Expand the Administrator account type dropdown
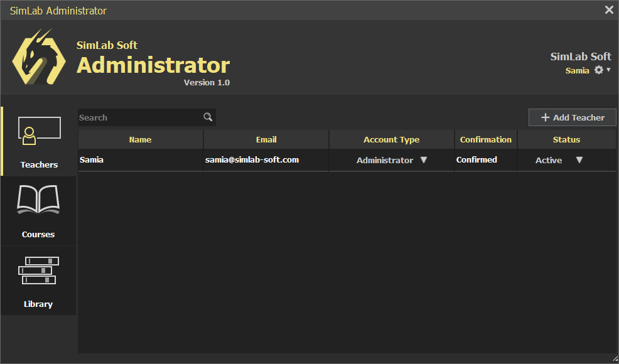Image resolution: width=619 pixels, height=364 pixels. [x=424, y=160]
